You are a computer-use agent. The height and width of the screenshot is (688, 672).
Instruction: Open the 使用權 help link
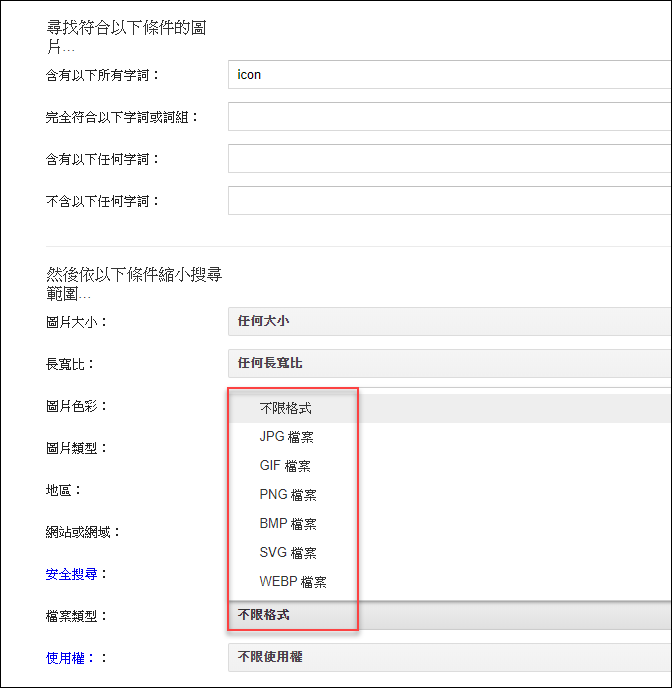[x=69, y=658]
